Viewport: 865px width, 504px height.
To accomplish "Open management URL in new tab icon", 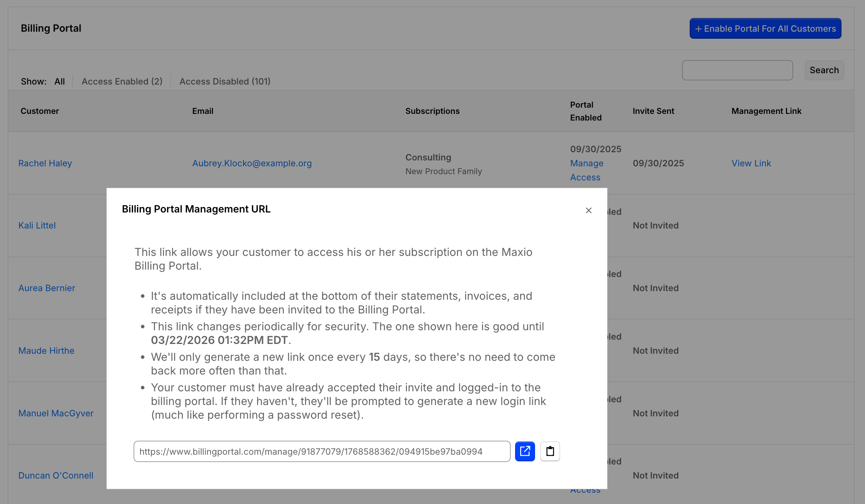I will point(524,451).
